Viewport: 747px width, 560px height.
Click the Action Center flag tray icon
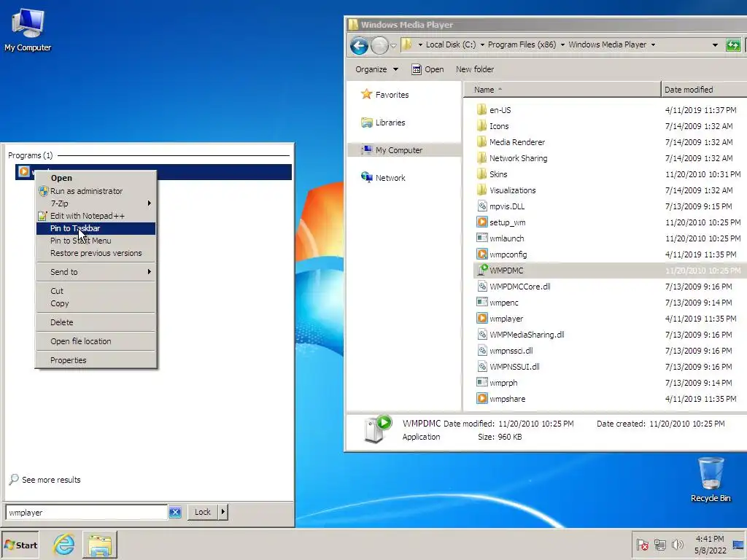pos(642,544)
